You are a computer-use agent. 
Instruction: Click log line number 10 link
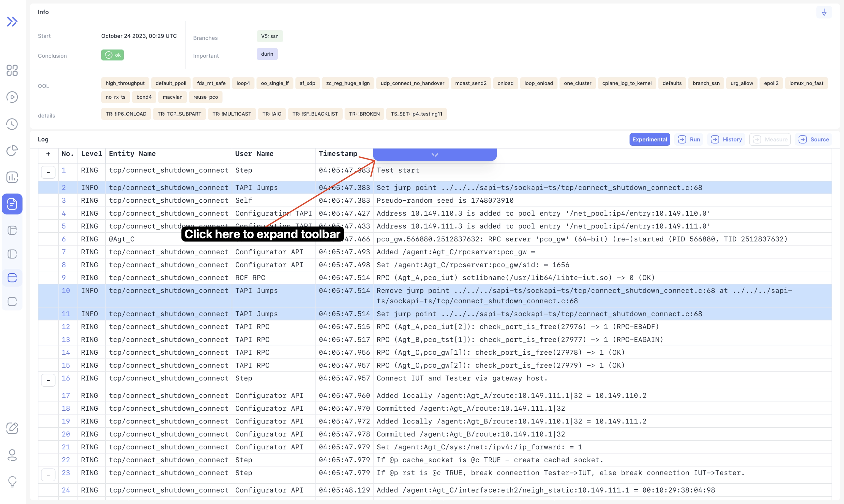66,290
